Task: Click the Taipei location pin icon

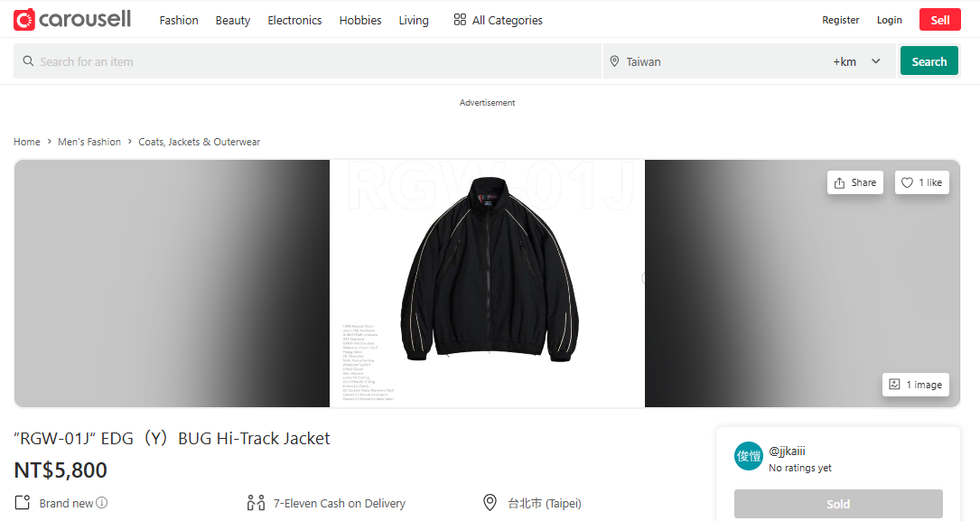Action: tap(490, 503)
